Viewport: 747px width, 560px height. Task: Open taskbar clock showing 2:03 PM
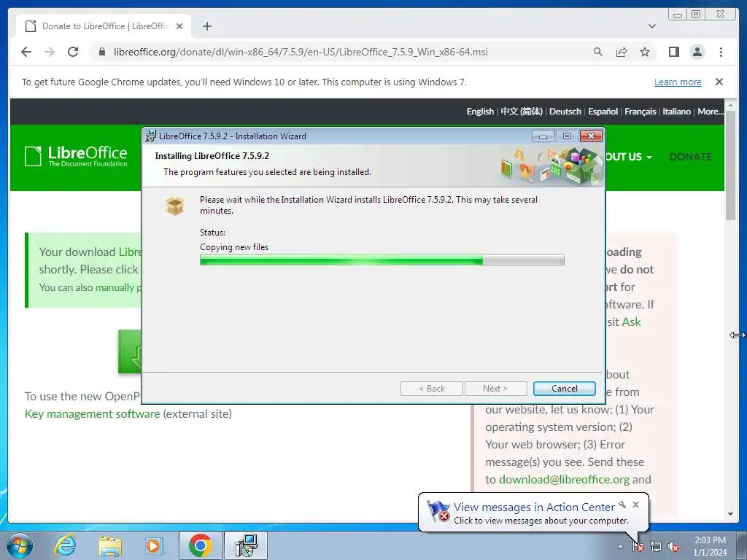[x=710, y=546]
